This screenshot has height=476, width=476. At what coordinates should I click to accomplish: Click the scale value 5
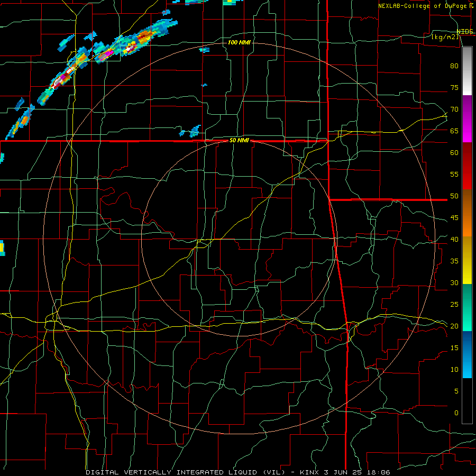[x=456, y=391]
